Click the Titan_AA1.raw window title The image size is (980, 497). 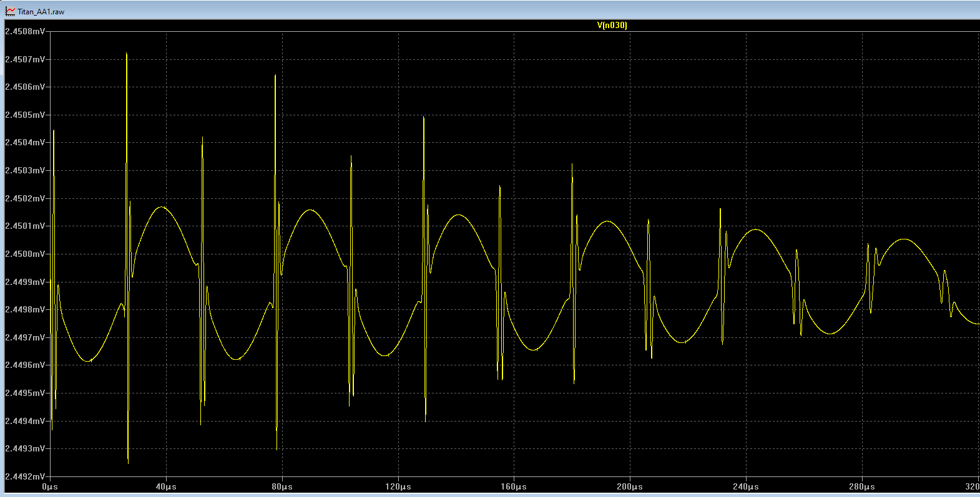(x=41, y=12)
